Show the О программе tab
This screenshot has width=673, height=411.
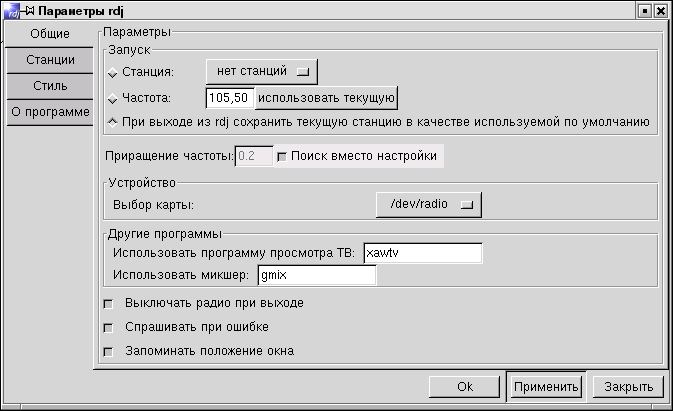click(x=49, y=112)
